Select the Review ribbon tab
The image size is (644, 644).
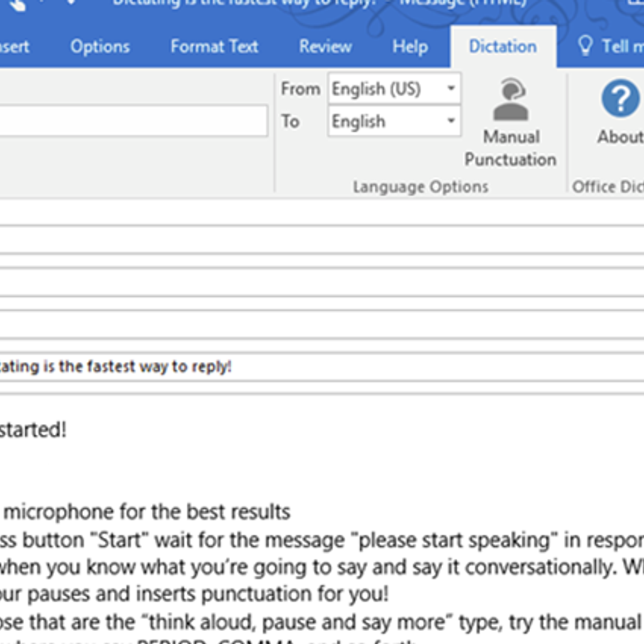pyautogui.click(x=325, y=47)
